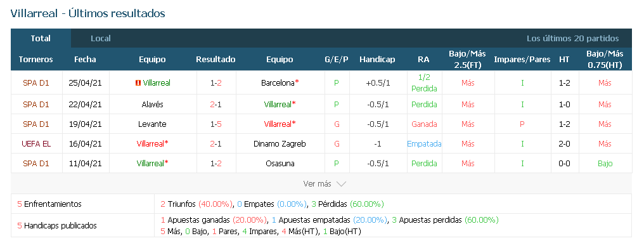Click the Impares/Pares column header

(522, 59)
